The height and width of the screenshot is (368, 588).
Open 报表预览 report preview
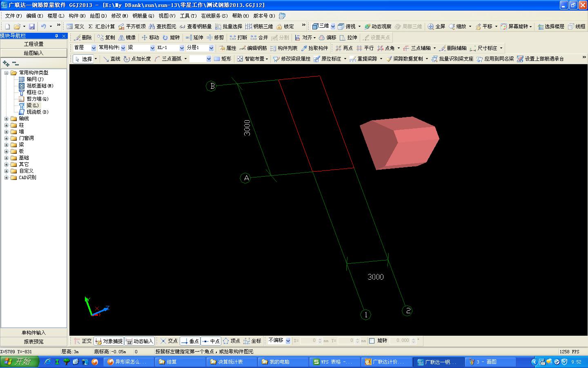point(34,341)
